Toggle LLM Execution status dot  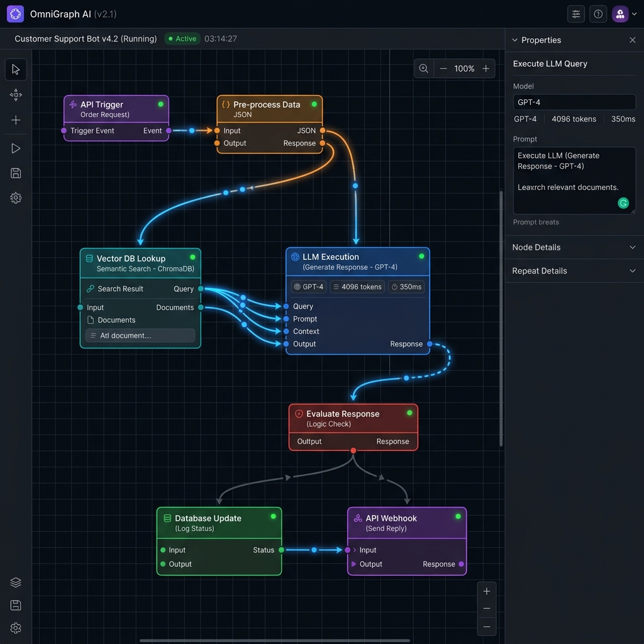coord(421,257)
